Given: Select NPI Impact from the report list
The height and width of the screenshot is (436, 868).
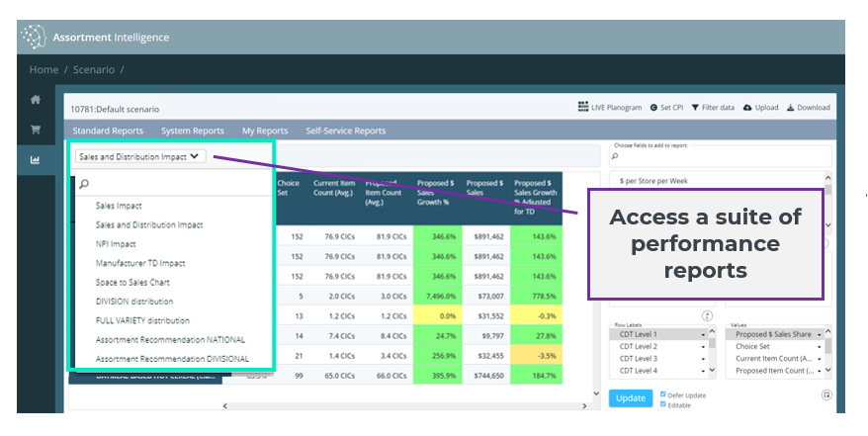Looking at the screenshot, I should pyautogui.click(x=116, y=243).
